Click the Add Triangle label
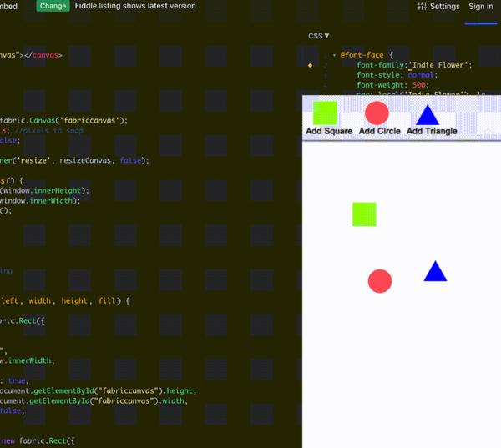 coord(432,131)
